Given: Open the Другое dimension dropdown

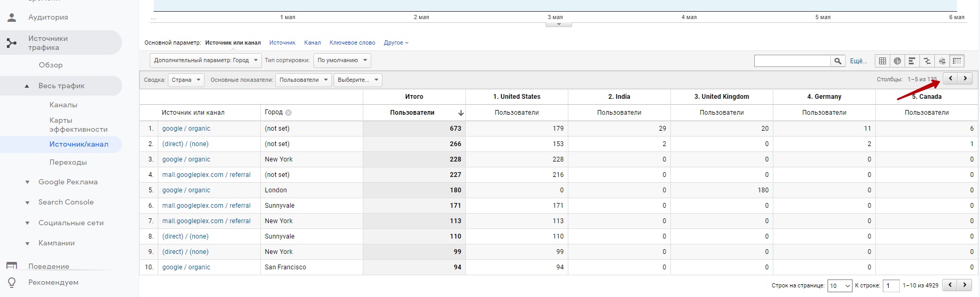Looking at the screenshot, I should click(396, 43).
